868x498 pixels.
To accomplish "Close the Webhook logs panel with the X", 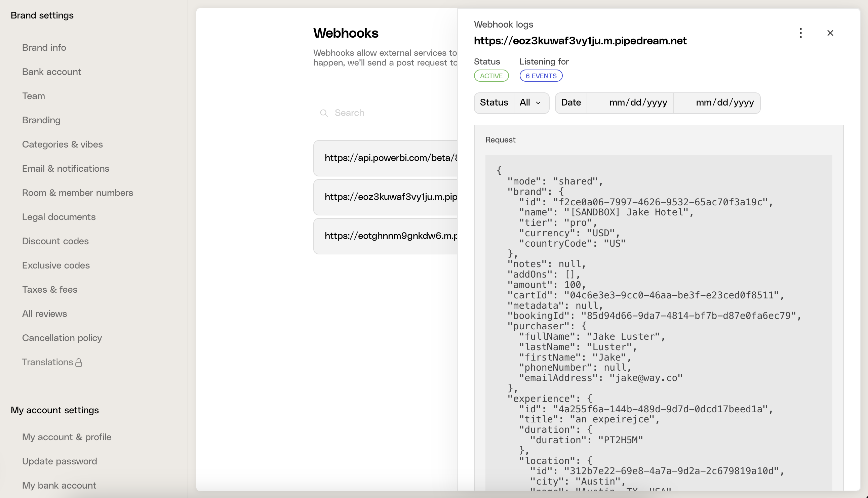I will point(831,33).
